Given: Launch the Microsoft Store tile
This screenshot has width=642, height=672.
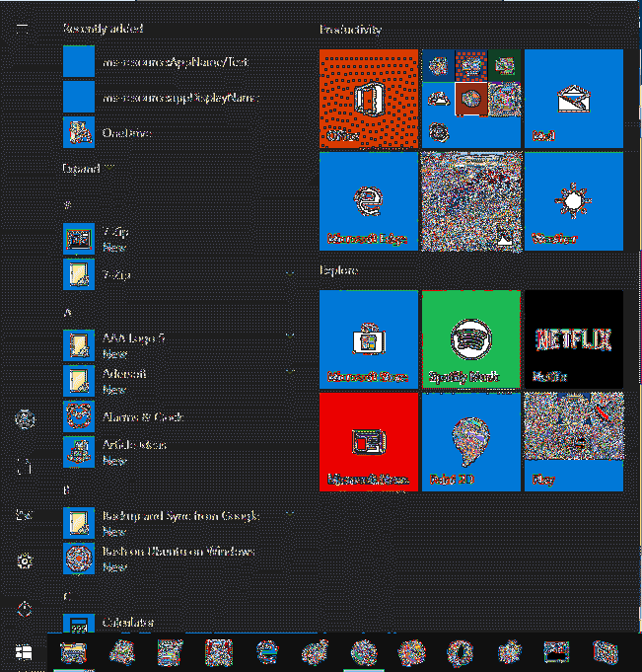Looking at the screenshot, I should click(x=368, y=337).
